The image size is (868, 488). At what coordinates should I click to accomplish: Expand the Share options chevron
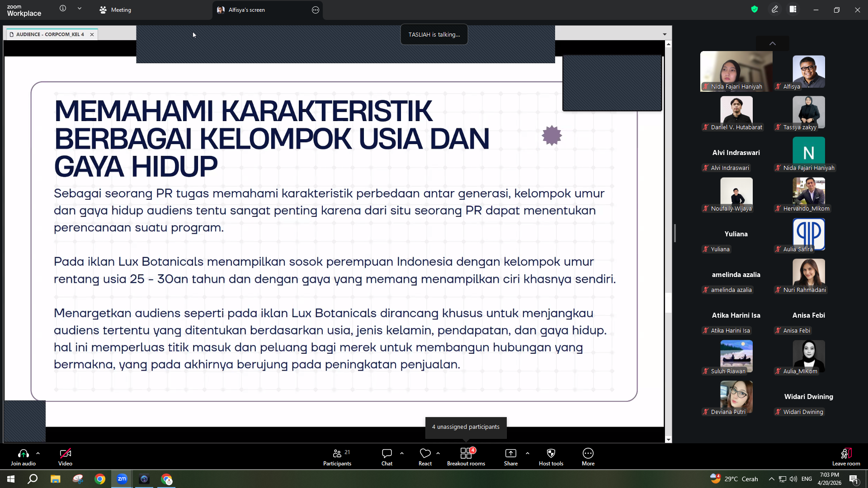click(528, 453)
